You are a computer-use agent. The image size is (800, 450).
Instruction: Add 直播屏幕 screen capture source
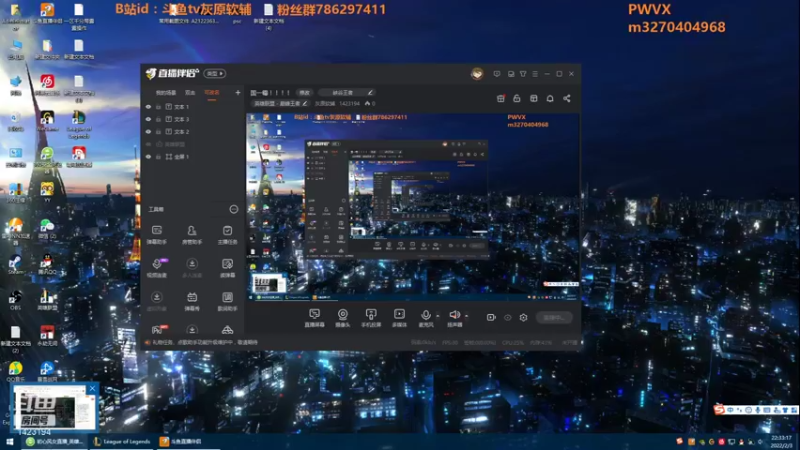click(x=314, y=317)
